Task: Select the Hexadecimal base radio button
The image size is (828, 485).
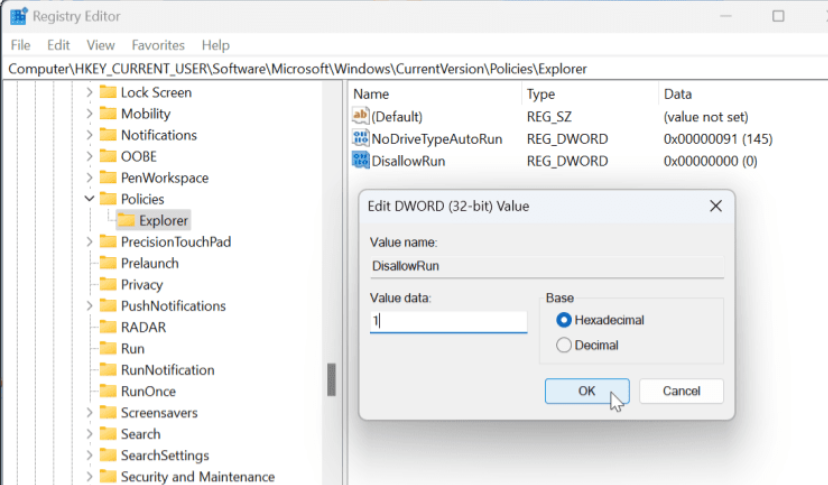Action: [564, 320]
